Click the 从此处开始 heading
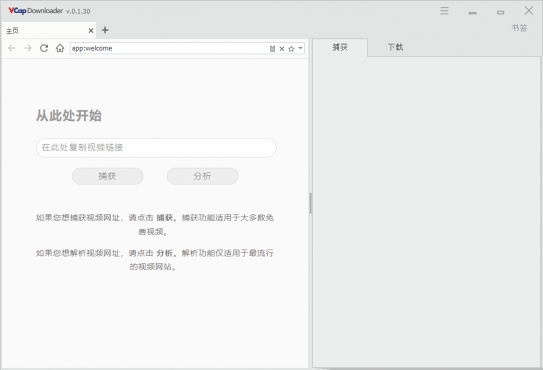The height and width of the screenshot is (370, 543). pos(69,116)
